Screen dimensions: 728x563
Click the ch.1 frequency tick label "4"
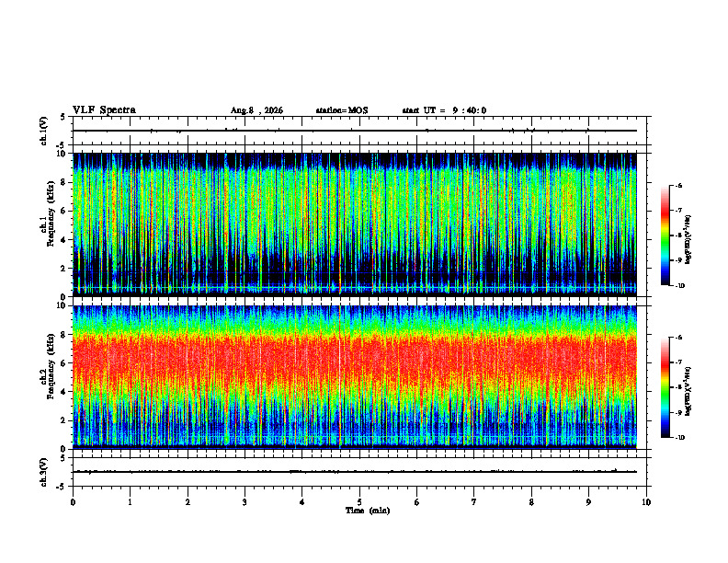64,240
